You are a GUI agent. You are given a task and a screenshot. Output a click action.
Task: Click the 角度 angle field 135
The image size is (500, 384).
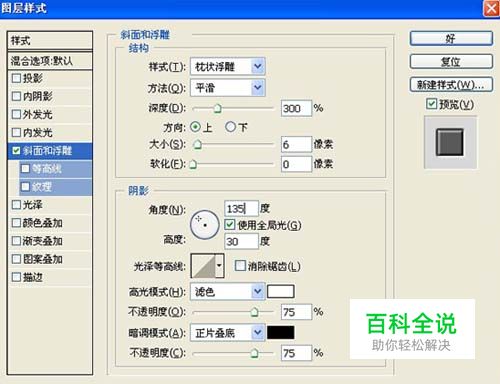coord(241,209)
